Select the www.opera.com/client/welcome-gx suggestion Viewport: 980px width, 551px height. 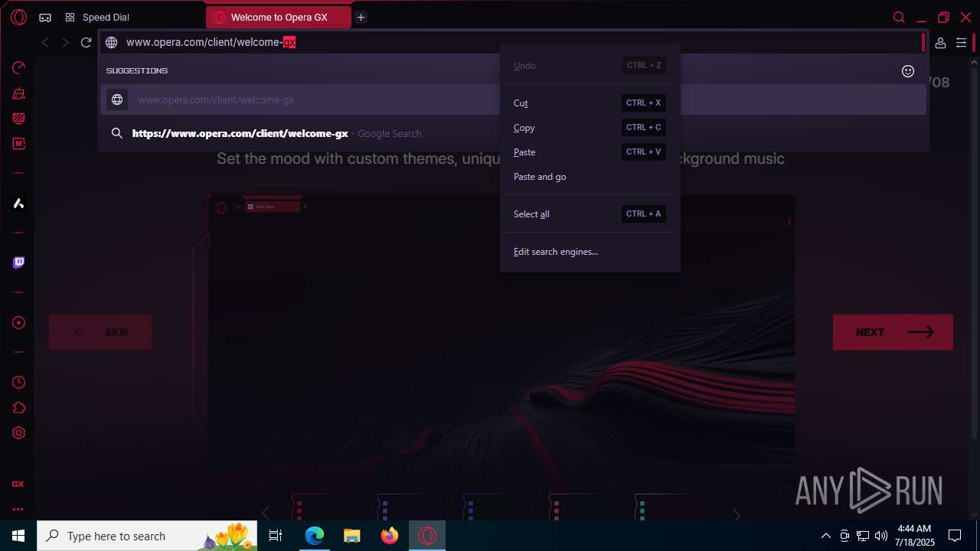pyautogui.click(x=513, y=99)
